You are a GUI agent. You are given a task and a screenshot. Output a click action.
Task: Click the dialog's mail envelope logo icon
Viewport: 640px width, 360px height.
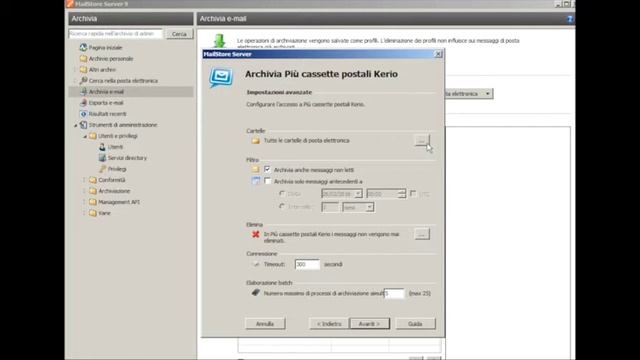(221, 78)
